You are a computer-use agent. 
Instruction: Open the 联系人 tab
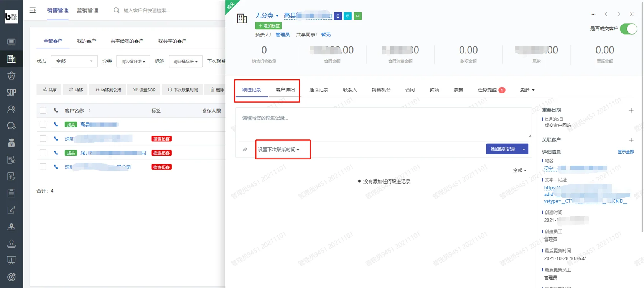coord(350,90)
